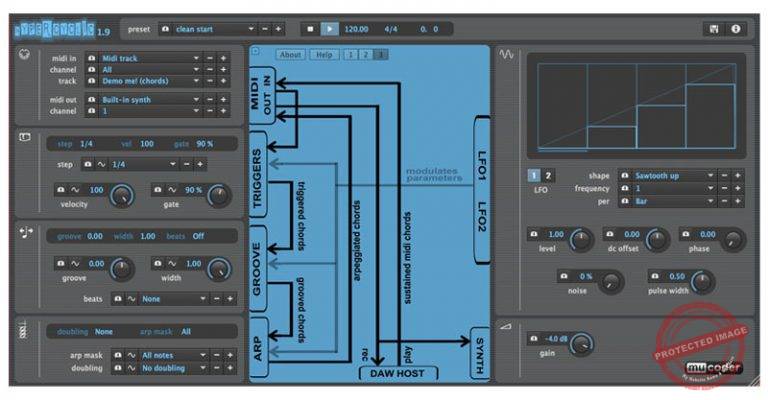Image resolution: width=768 pixels, height=400 pixels.
Task: Click the modulation wave icon beside gate
Action: [x=172, y=190]
